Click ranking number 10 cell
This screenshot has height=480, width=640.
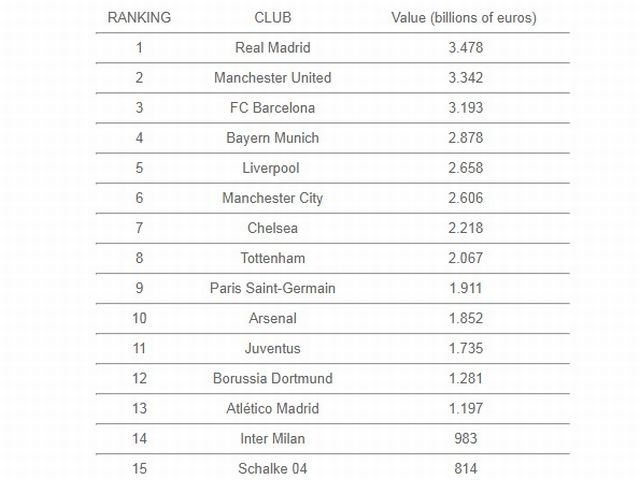[x=139, y=318]
